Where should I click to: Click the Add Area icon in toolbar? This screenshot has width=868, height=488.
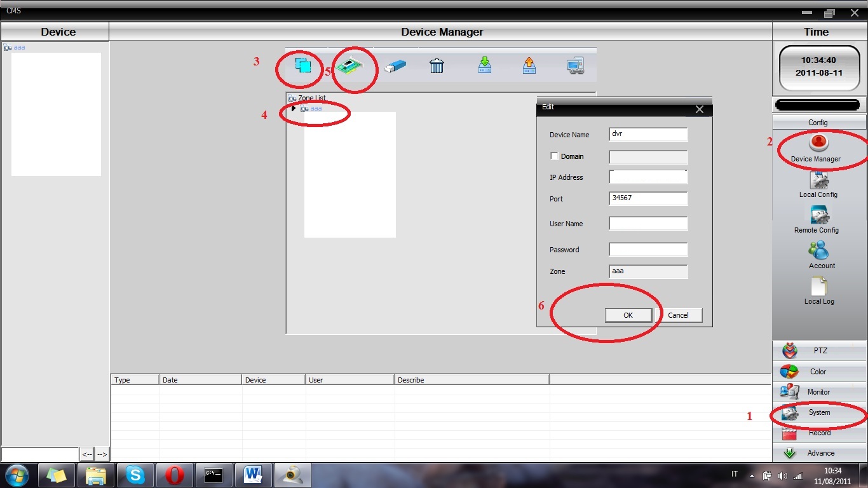pyautogui.click(x=302, y=65)
